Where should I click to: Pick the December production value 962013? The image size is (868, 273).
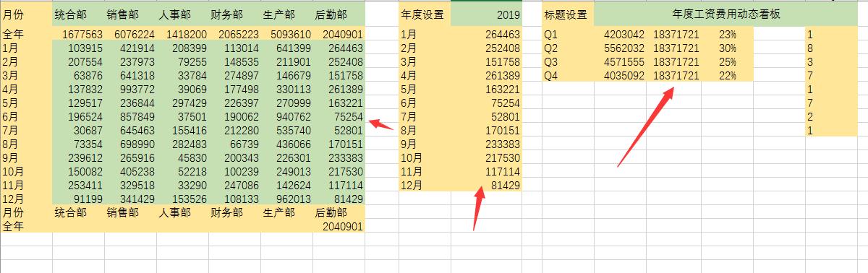pyautogui.click(x=287, y=199)
